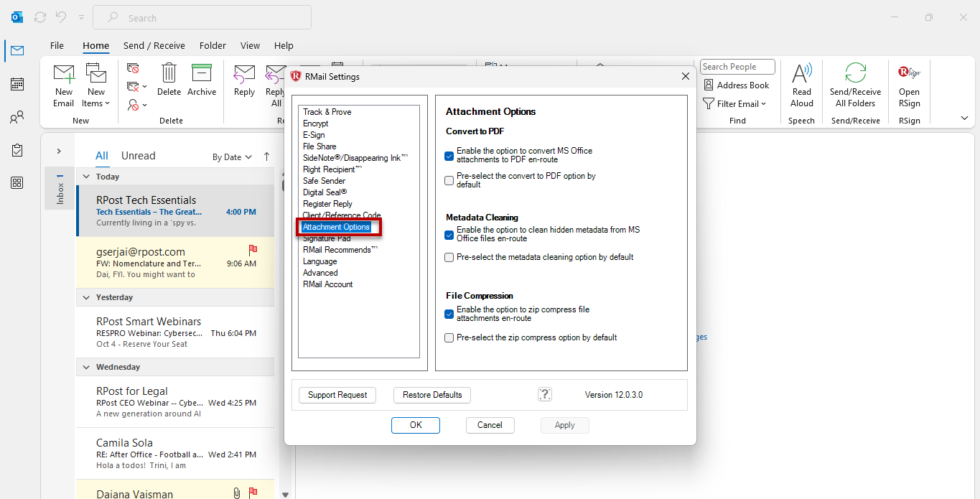The height and width of the screenshot is (499, 980).
Task: Toggle zip compress file attachments option
Action: pyautogui.click(x=449, y=314)
